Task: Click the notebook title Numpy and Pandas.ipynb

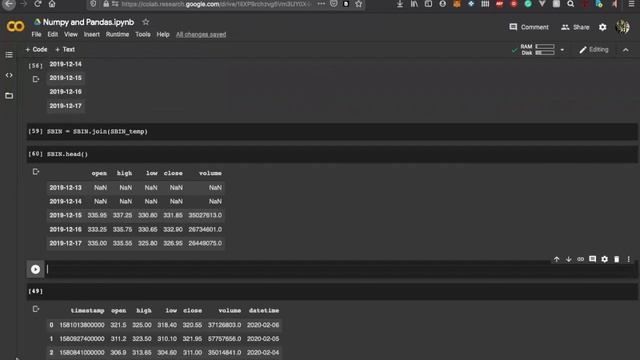Action: point(88,22)
